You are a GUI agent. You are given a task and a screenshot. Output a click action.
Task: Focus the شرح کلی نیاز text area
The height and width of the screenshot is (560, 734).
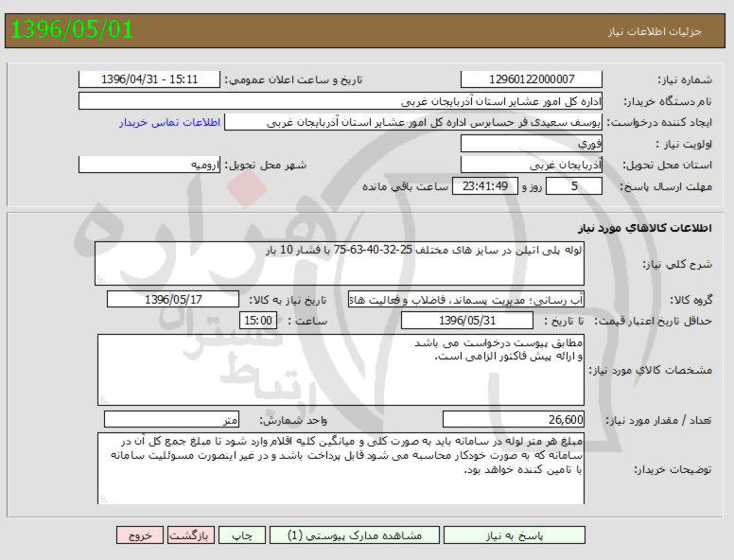[x=341, y=263]
